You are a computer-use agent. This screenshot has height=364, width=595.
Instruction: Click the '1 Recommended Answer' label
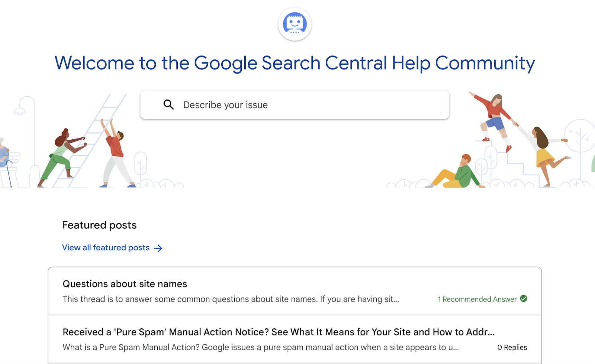(477, 299)
